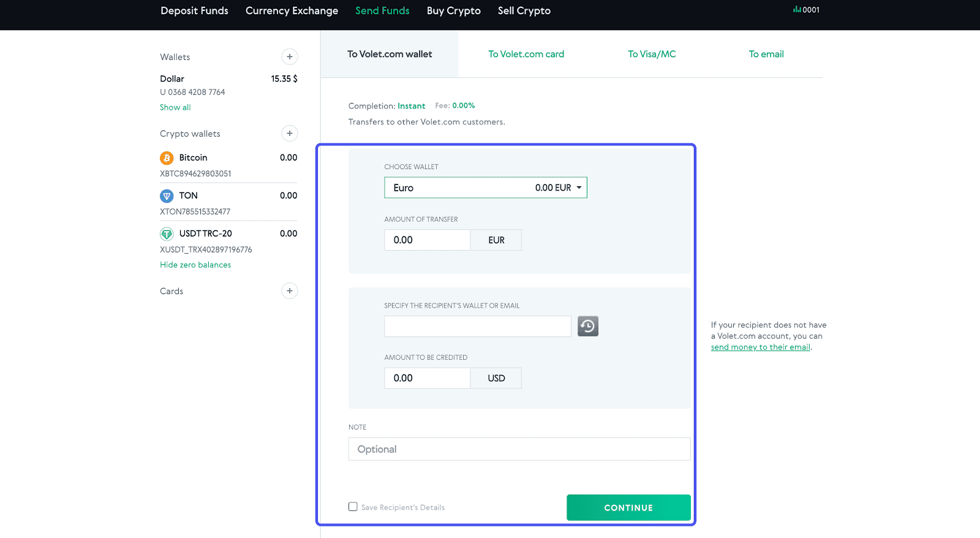Image resolution: width=980 pixels, height=538 pixels.
Task: Click the USDT TRC-20 coin icon
Action: coord(167,234)
